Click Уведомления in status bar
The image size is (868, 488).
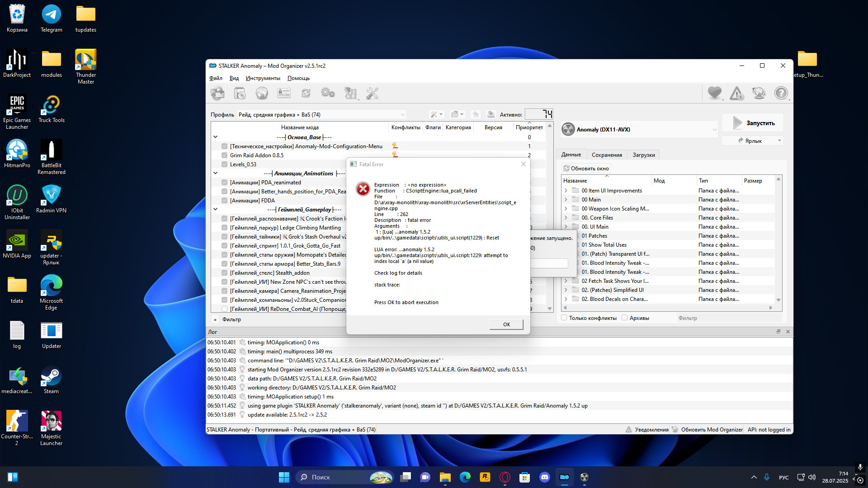[x=647, y=430]
